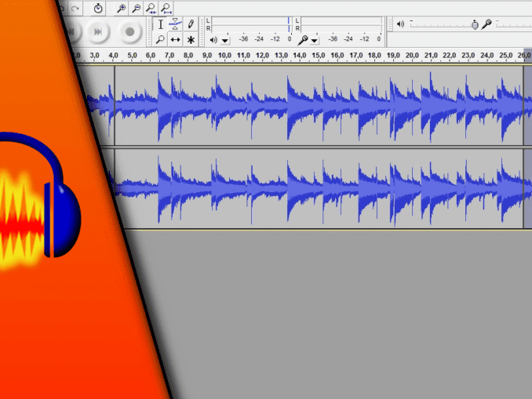Click inside the upper waveform channel
Viewport: 532px width, 399px height.
pyautogui.click(x=314, y=105)
